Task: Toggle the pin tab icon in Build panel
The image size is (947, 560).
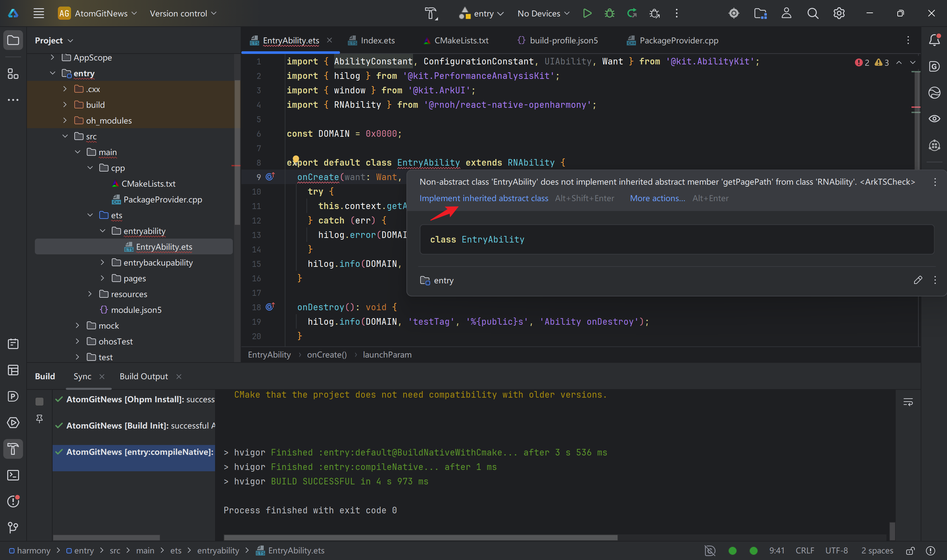Action: [x=39, y=418]
